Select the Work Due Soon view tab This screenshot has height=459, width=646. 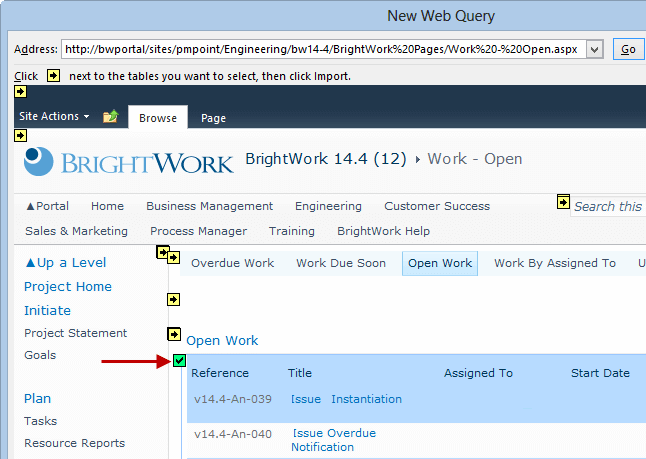tap(341, 263)
